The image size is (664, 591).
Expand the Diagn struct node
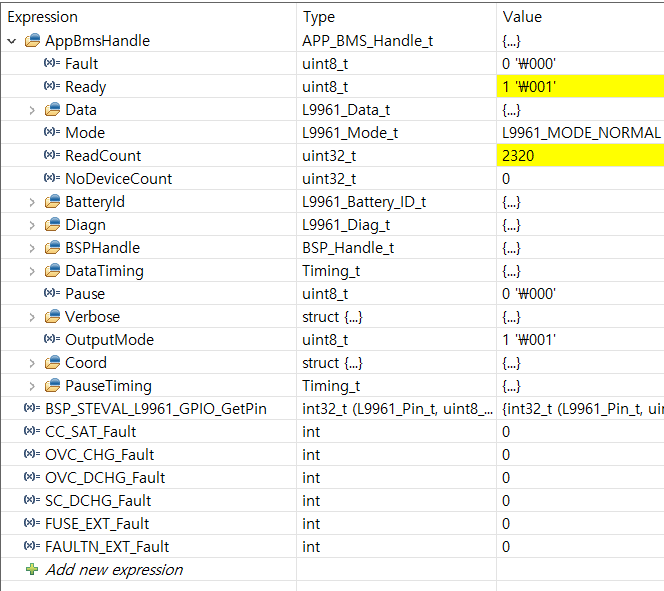click(x=32, y=225)
